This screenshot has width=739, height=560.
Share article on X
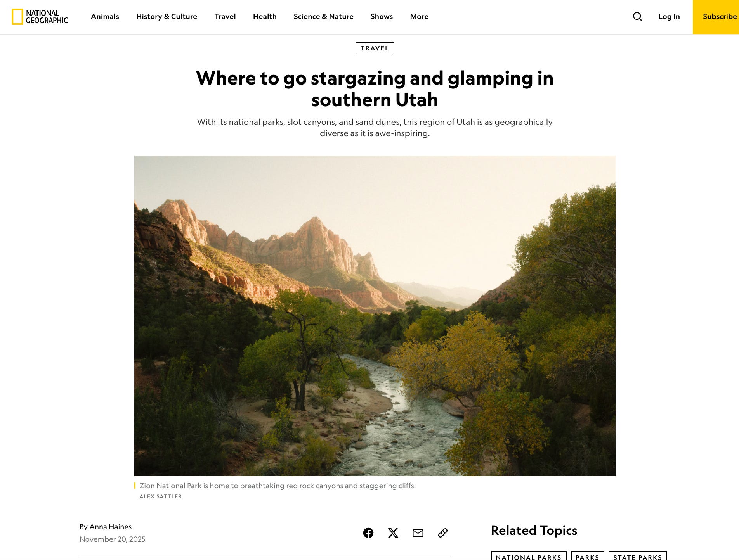click(x=393, y=533)
